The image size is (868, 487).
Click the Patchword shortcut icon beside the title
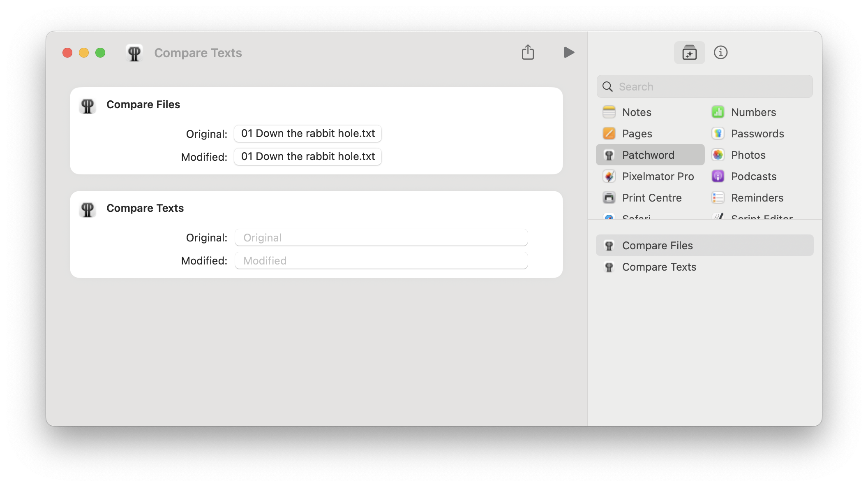pos(134,53)
